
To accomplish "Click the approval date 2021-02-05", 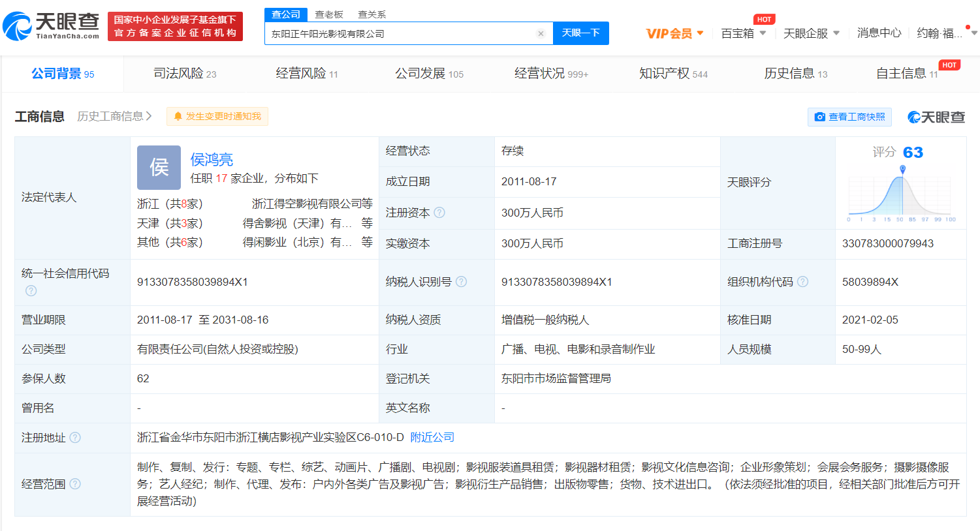I will tap(870, 320).
